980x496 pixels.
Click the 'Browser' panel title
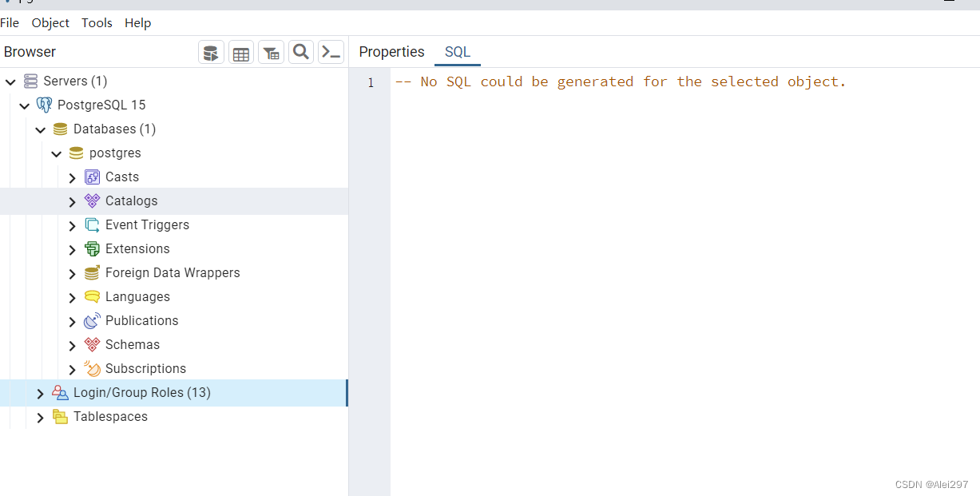pos(30,52)
